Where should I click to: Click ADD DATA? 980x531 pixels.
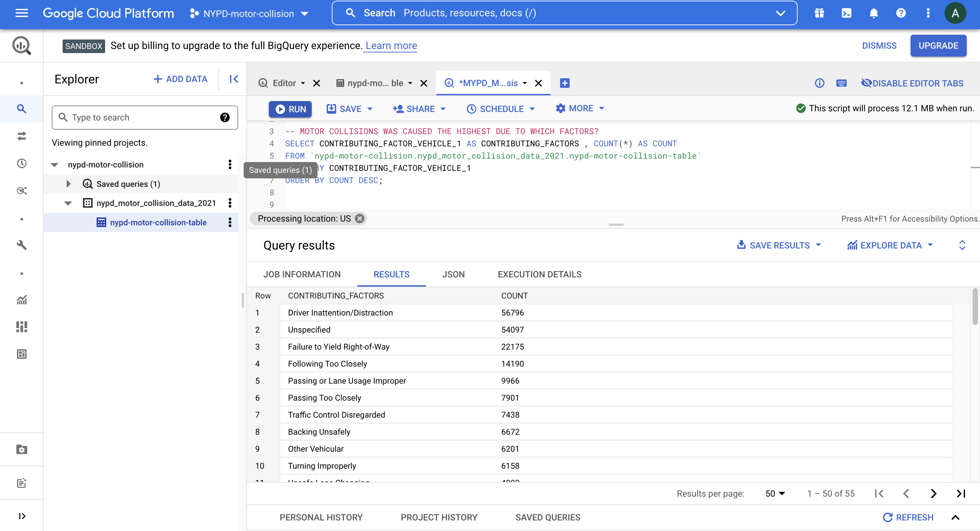click(180, 79)
